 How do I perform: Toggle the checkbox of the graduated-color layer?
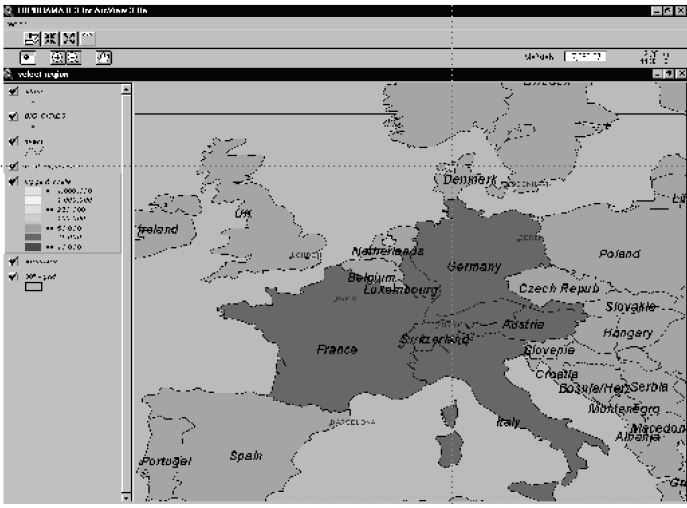tap(13, 182)
